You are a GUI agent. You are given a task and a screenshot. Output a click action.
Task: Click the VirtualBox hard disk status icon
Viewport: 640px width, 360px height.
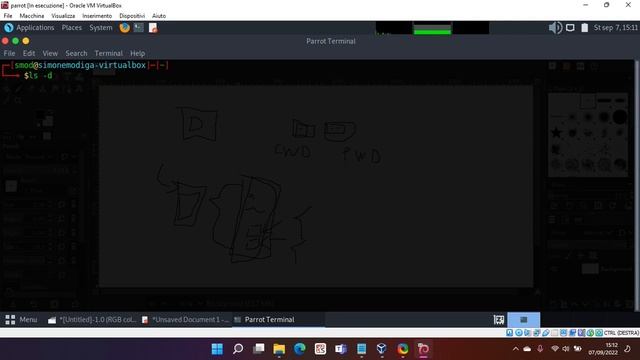(509, 333)
